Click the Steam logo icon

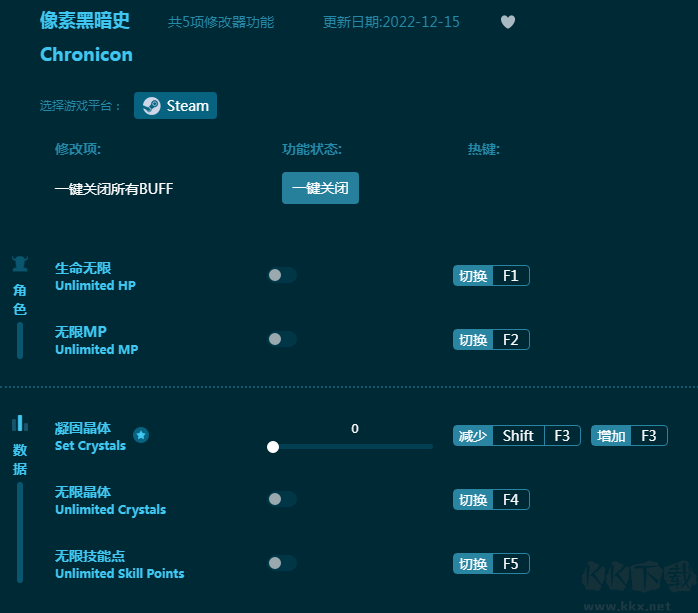(x=151, y=106)
